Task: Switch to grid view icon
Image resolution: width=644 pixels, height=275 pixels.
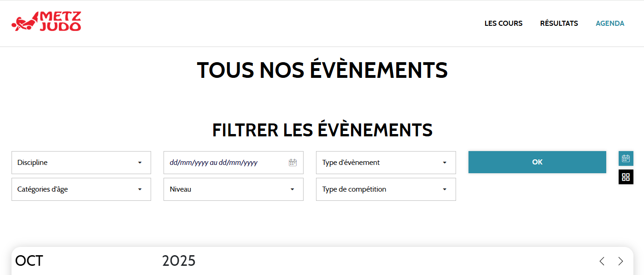Action: pyautogui.click(x=626, y=177)
